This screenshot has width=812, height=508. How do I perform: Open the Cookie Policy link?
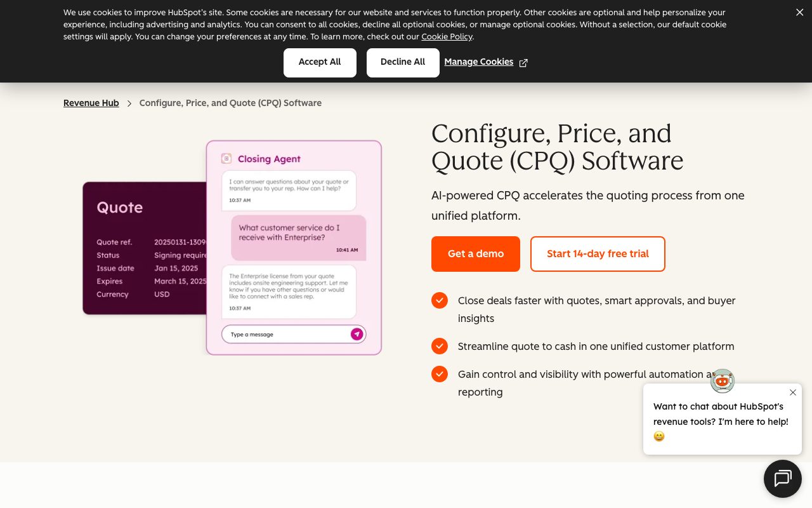tap(447, 37)
